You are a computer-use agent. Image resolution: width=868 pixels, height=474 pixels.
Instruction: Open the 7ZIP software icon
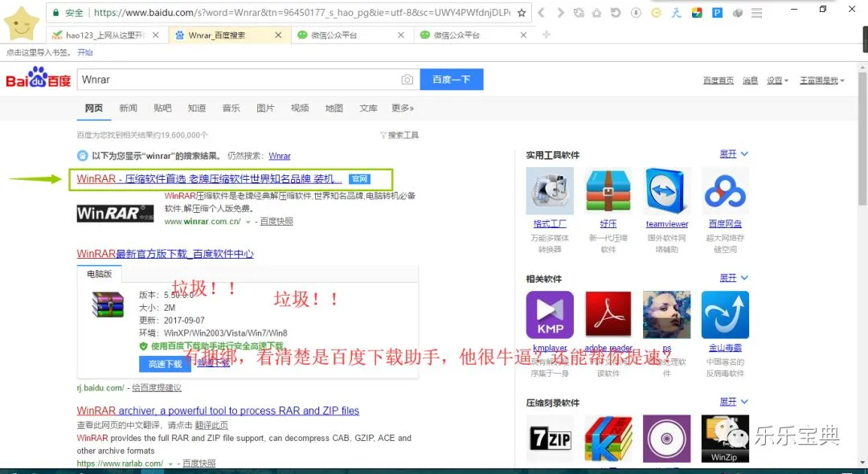pos(550,439)
